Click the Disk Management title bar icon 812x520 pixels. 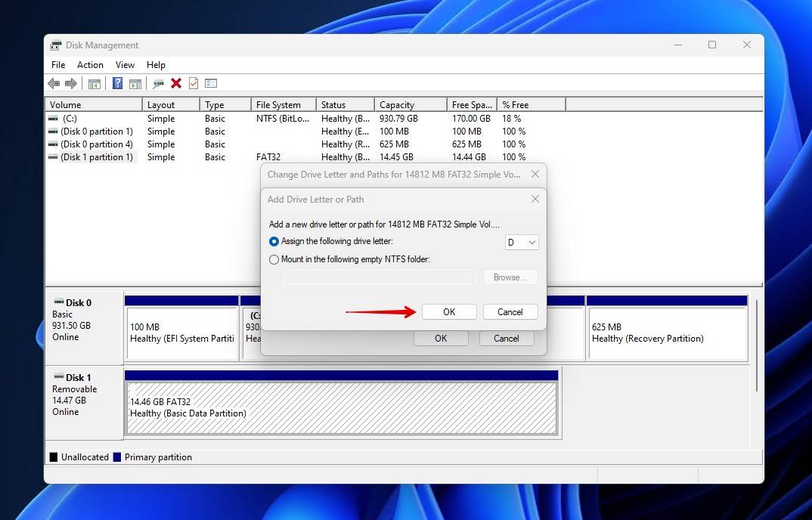click(x=55, y=45)
